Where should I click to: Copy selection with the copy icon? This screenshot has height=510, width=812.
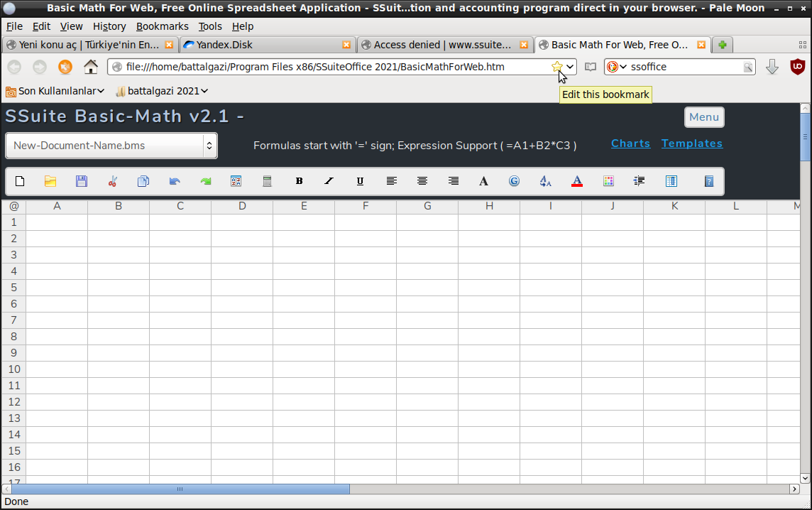tap(143, 181)
